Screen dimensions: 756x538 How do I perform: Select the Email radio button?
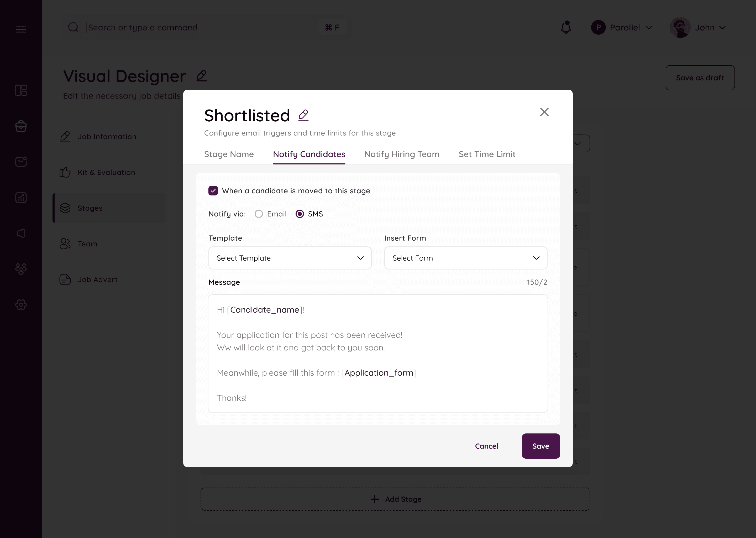(x=259, y=214)
